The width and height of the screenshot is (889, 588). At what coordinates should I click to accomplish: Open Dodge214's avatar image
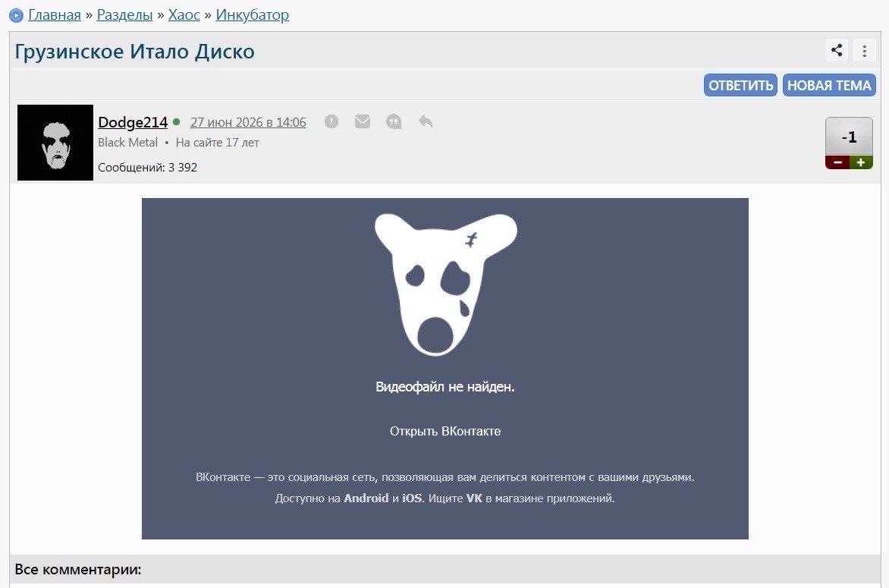pos(55,143)
